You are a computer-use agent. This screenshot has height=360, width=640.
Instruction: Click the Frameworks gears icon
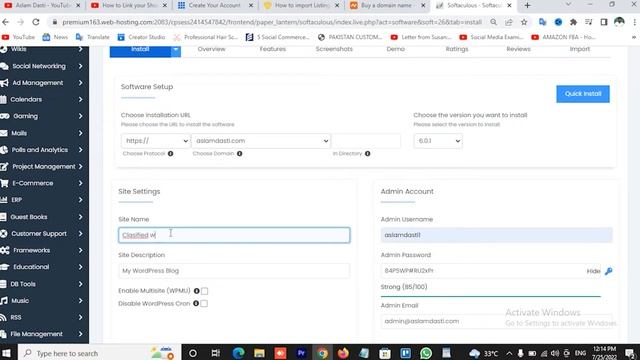point(4,250)
